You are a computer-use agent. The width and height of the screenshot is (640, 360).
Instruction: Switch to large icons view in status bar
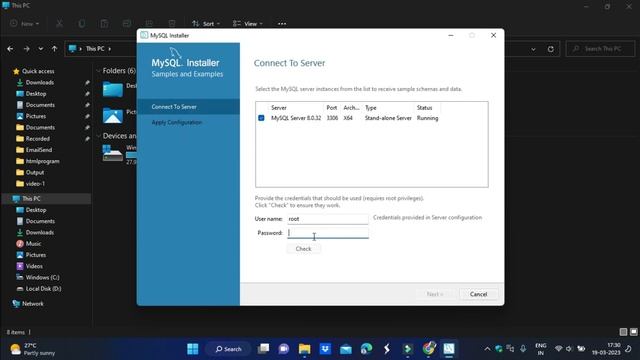(633, 332)
